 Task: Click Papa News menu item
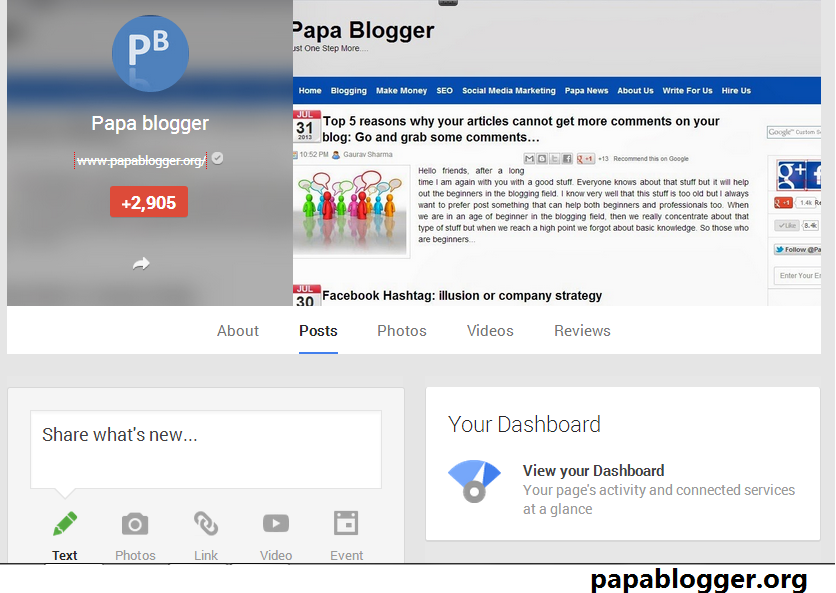pyautogui.click(x=586, y=91)
